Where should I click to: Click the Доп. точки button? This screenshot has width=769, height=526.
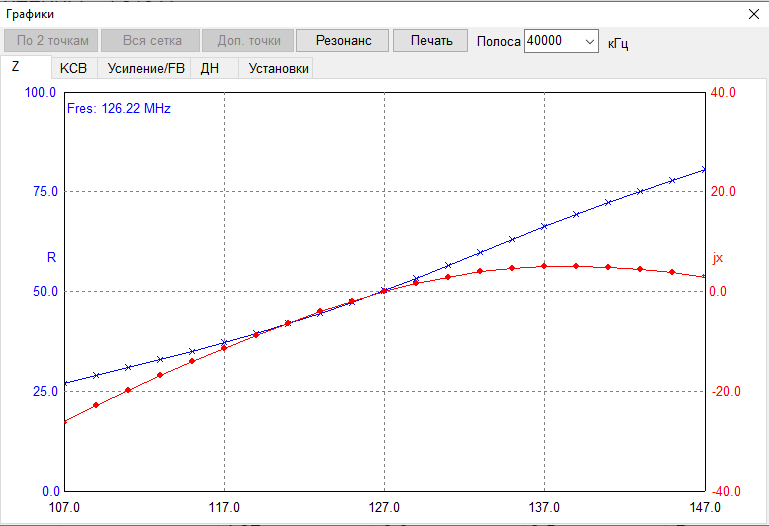[248, 41]
